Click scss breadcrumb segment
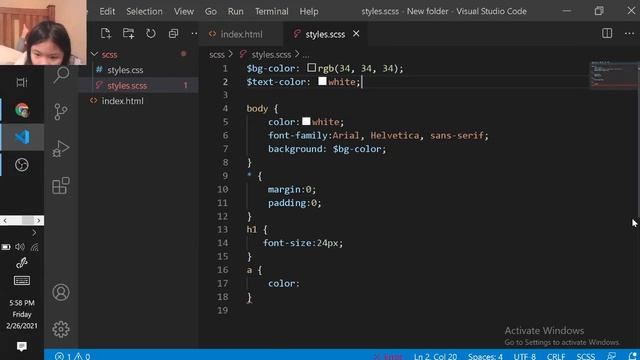 point(217,54)
